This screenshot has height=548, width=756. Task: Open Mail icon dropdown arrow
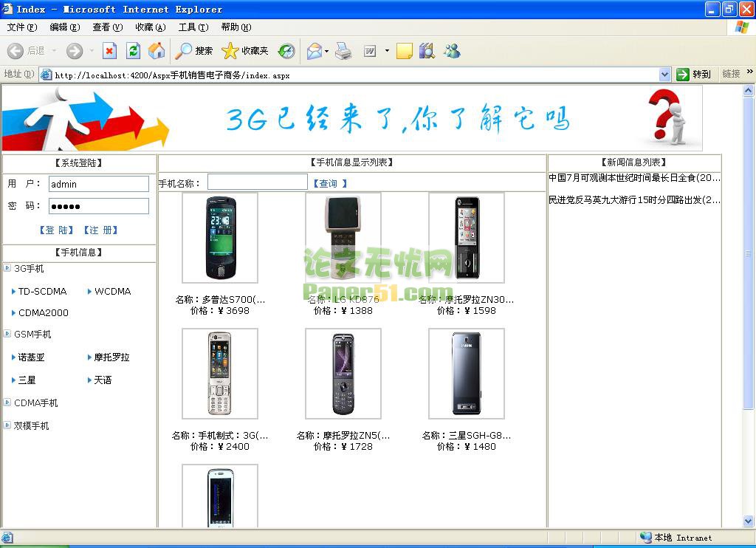(327, 51)
